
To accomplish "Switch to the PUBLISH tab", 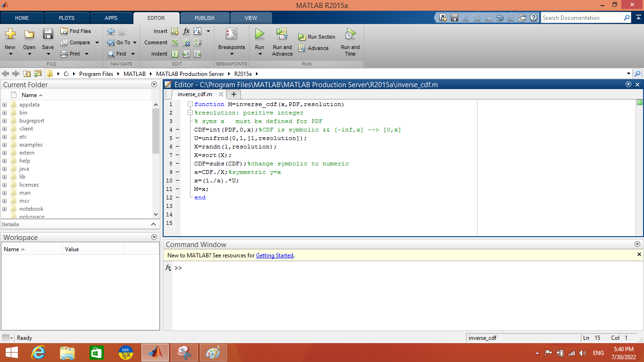I will pos(205,18).
